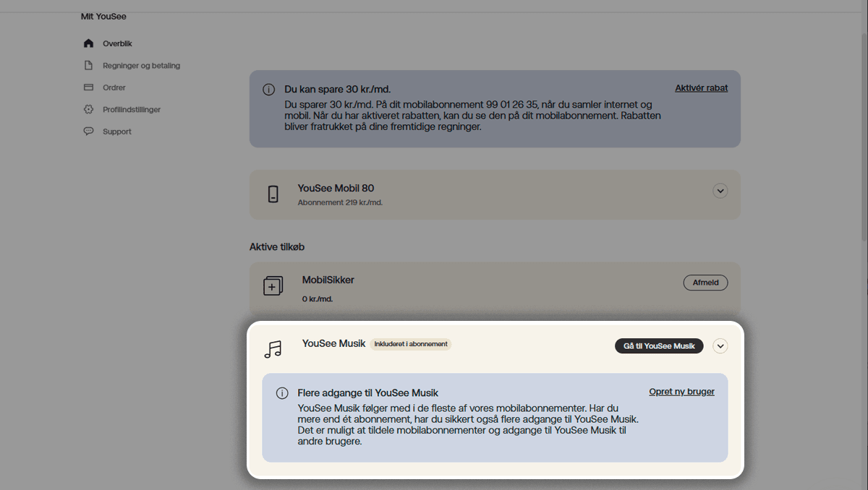Click info icon in savings banner
Screen dimensions: 868x490
click(x=268, y=90)
